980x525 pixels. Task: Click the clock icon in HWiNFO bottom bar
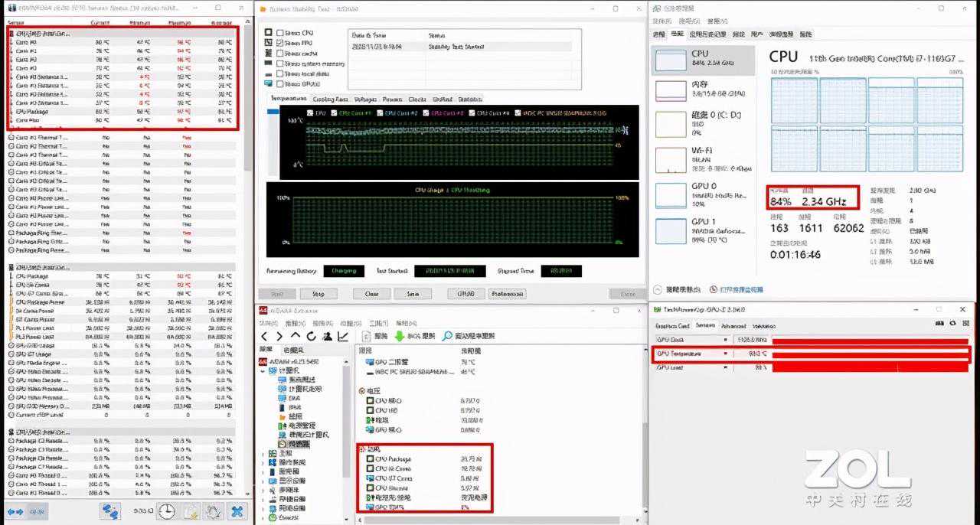tap(166, 511)
